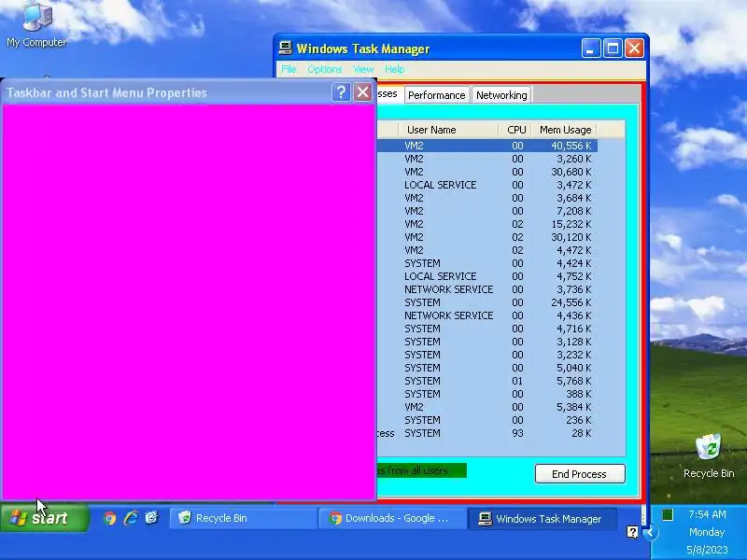
Task: Expand hidden tray icons with the chevron
Action: point(650,532)
